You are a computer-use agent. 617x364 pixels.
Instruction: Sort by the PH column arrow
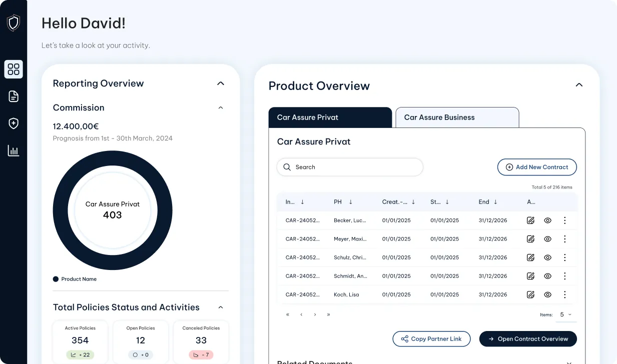click(351, 202)
